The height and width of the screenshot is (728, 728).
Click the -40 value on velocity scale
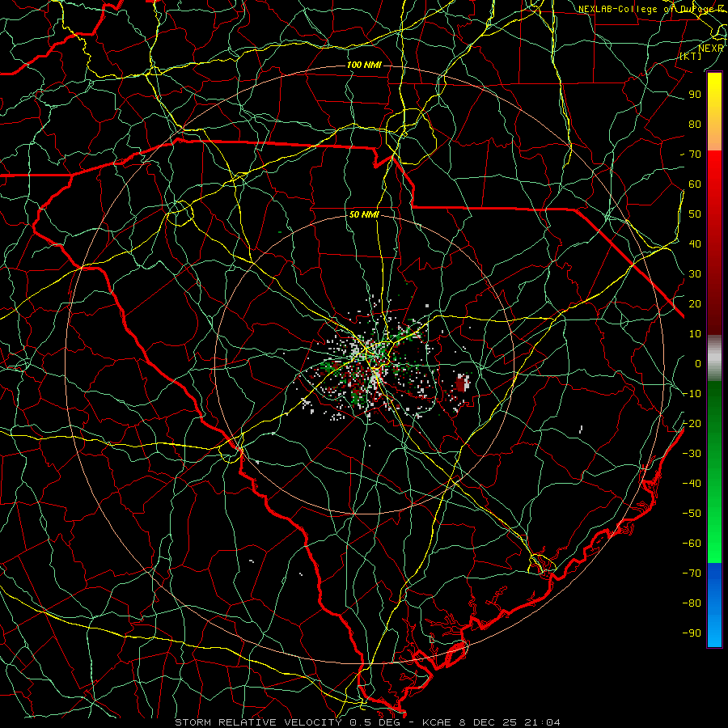692,484
